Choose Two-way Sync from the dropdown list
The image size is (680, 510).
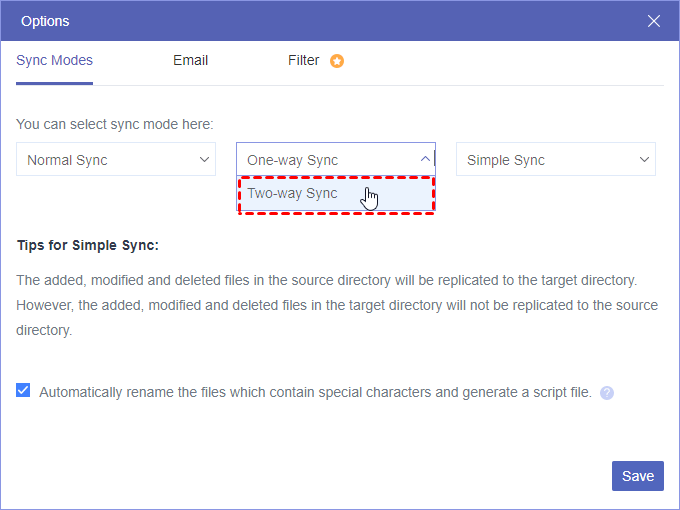tap(293, 194)
